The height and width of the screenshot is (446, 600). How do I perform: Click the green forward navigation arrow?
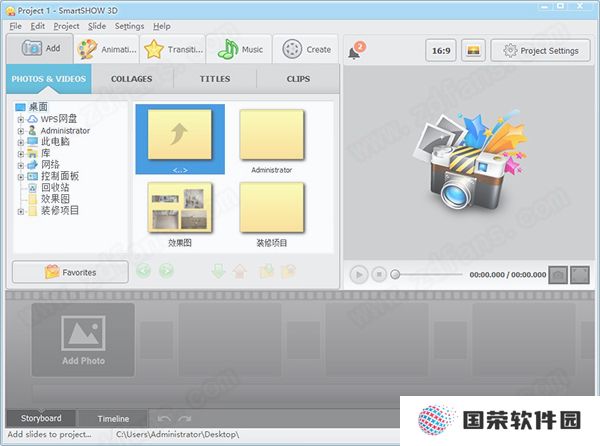pos(166,271)
